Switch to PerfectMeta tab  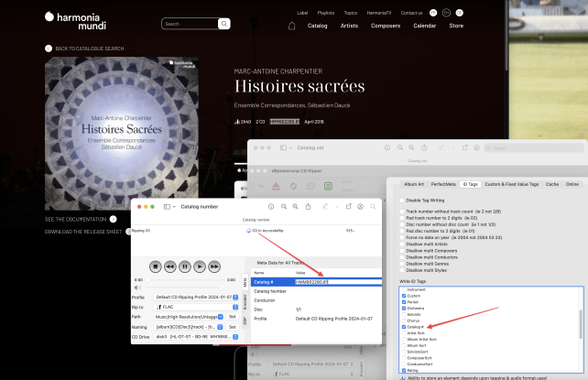pyautogui.click(x=443, y=184)
